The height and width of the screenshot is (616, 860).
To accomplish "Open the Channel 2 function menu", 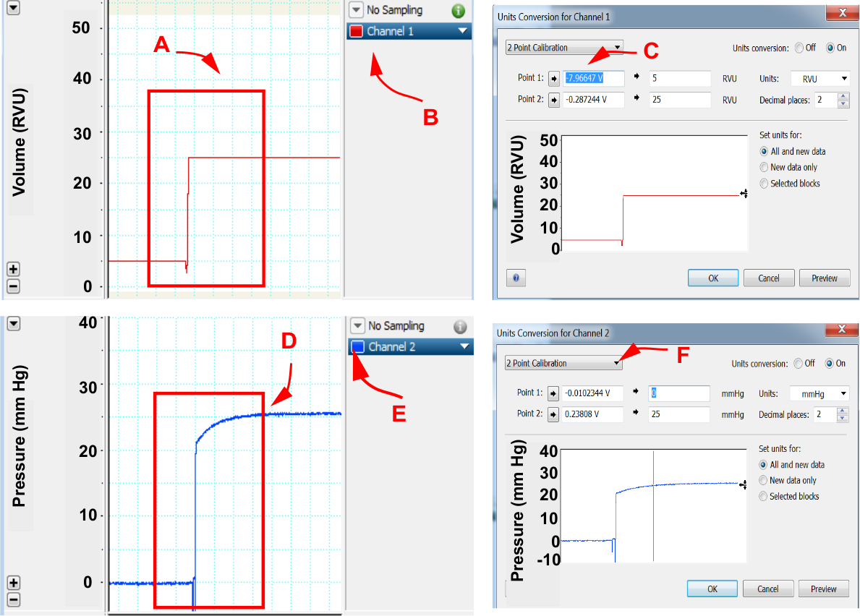I will point(464,346).
